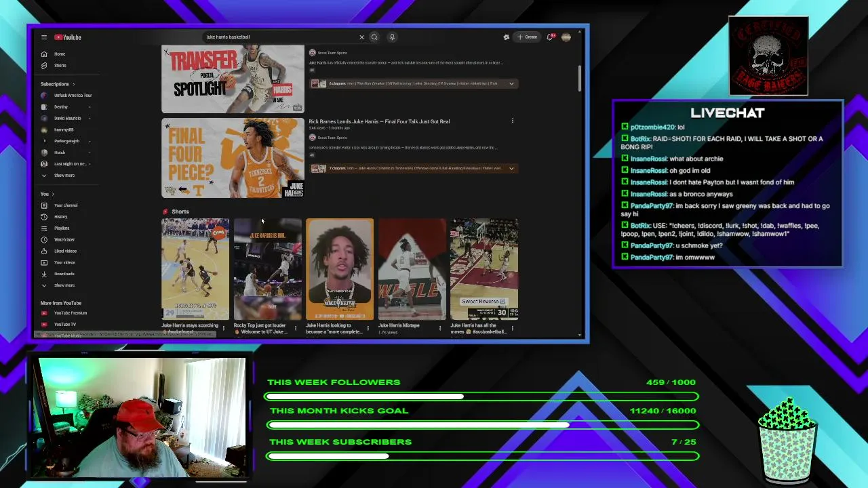Click the YouTube logo
868x488 pixels.
68,37
